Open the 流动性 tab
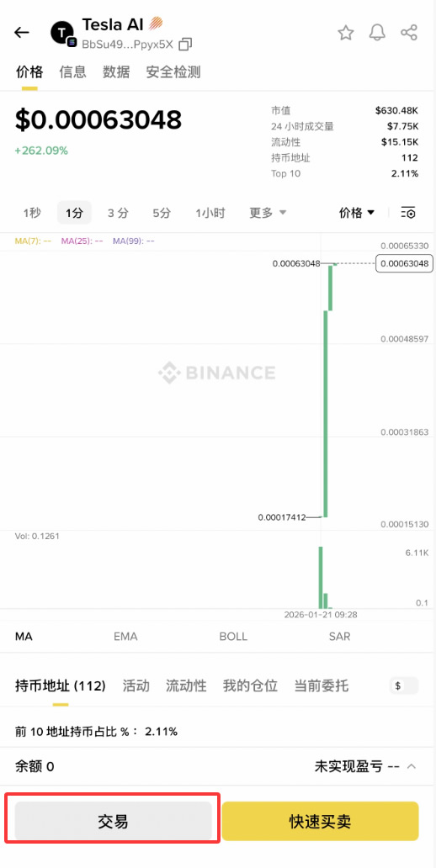Screen dimensions: 436x868 186,685
